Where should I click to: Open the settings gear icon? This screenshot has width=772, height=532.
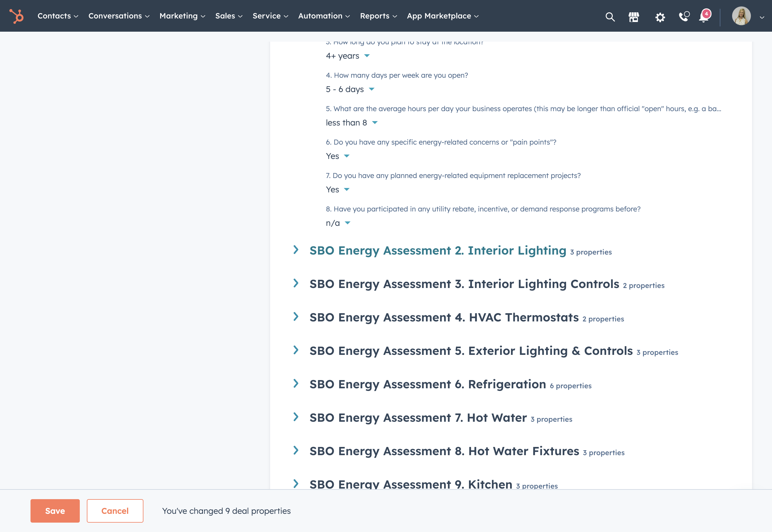click(x=660, y=17)
